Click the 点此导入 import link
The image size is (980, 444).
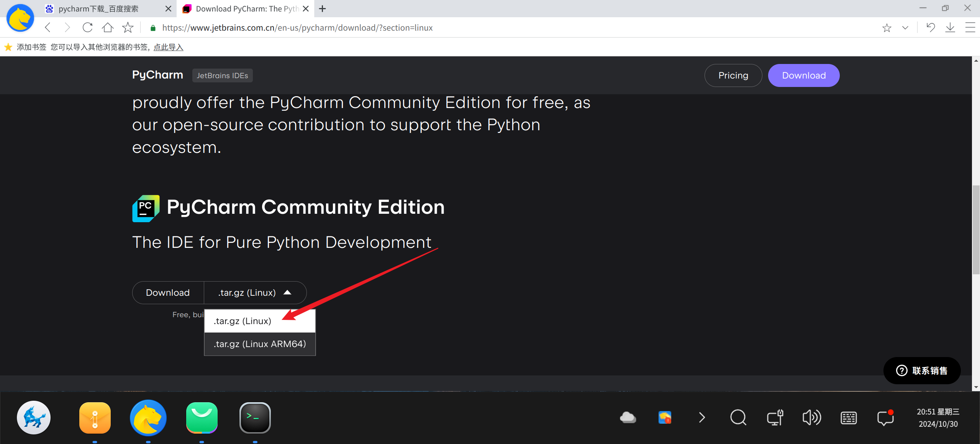pos(169,47)
